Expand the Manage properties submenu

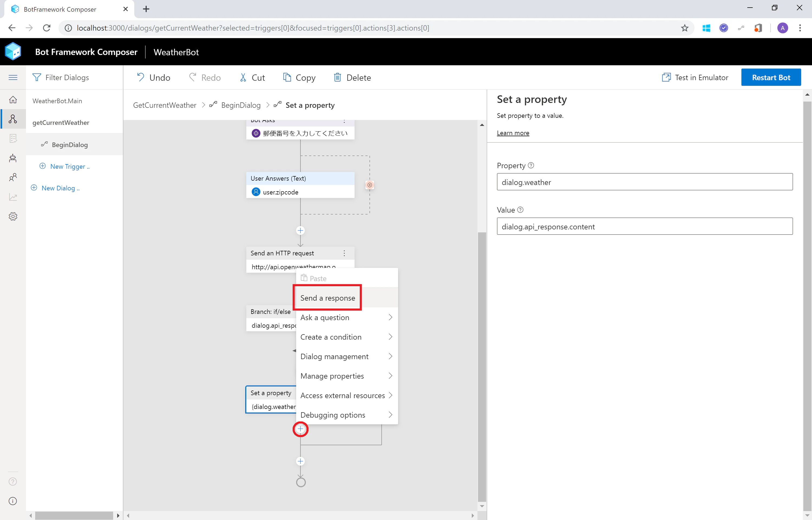[347, 376]
